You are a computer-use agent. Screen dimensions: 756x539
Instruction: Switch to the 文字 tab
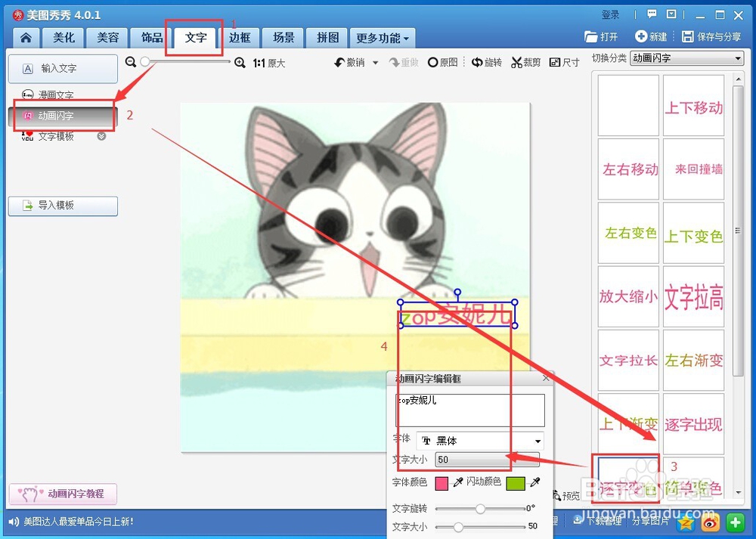pyautogui.click(x=196, y=38)
